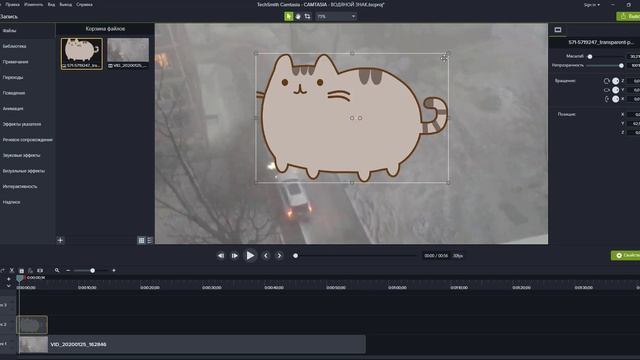Click the Масштаб scale slider handle

(x=590, y=56)
